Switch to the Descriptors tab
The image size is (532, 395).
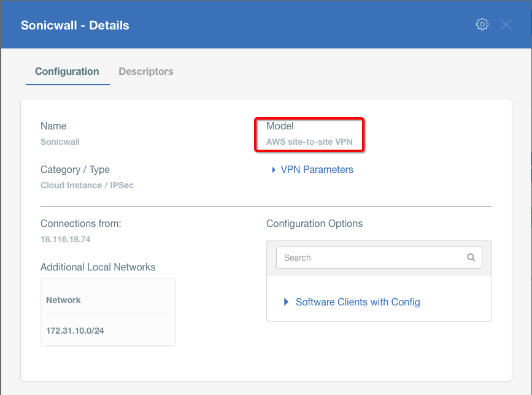pos(146,72)
